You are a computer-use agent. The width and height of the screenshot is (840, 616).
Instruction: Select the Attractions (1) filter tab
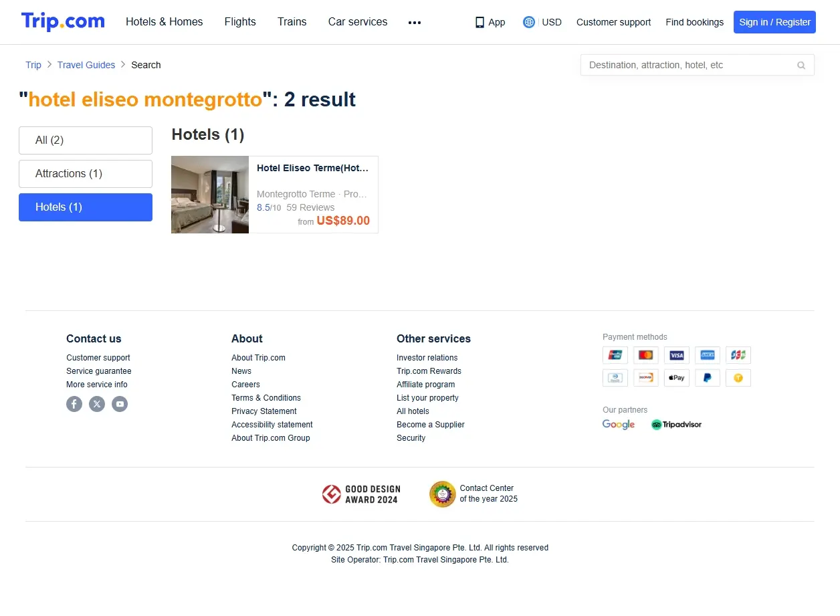click(86, 174)
